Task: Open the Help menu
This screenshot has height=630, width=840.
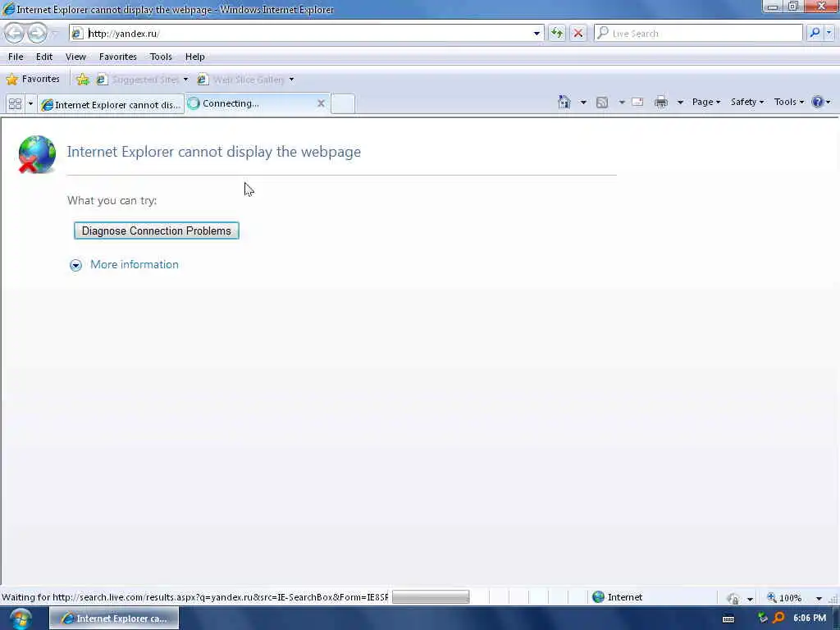Action: point(195,57)
